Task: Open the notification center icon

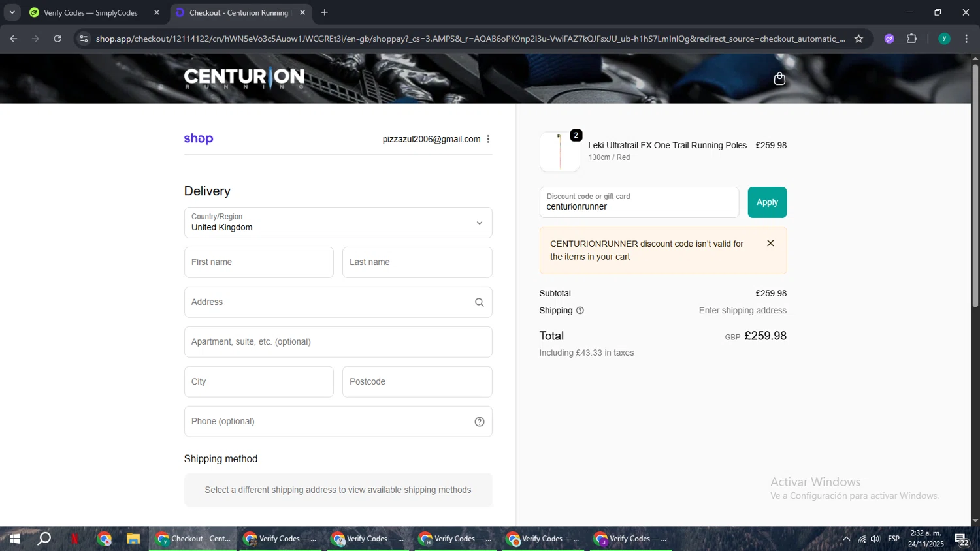Action: tap(962, 539)
